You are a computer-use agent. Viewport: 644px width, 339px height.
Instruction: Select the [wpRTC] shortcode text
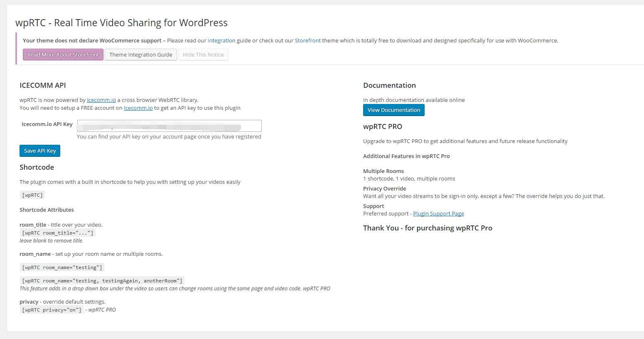tap(32, 195)
